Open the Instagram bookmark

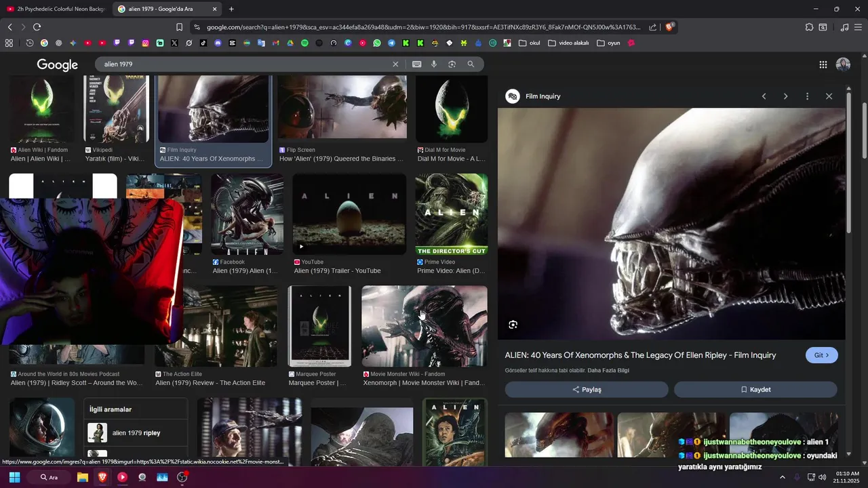coord(145,43)
